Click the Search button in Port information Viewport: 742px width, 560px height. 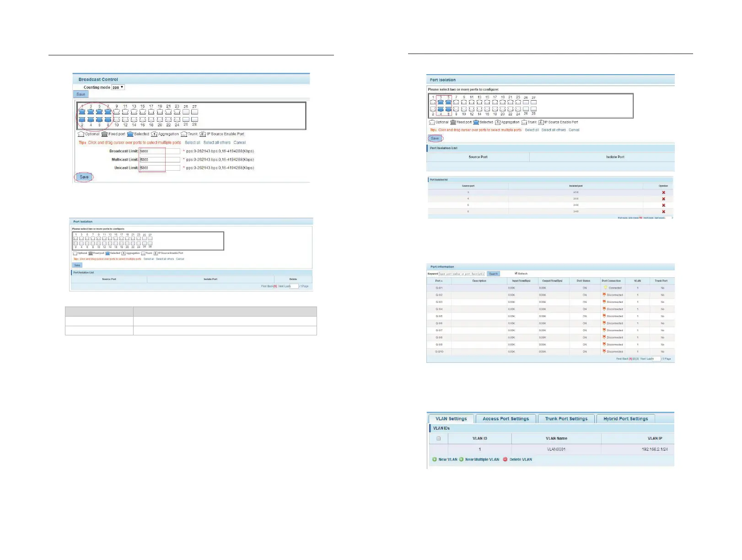pyautogui.click(x=493, y=274)
